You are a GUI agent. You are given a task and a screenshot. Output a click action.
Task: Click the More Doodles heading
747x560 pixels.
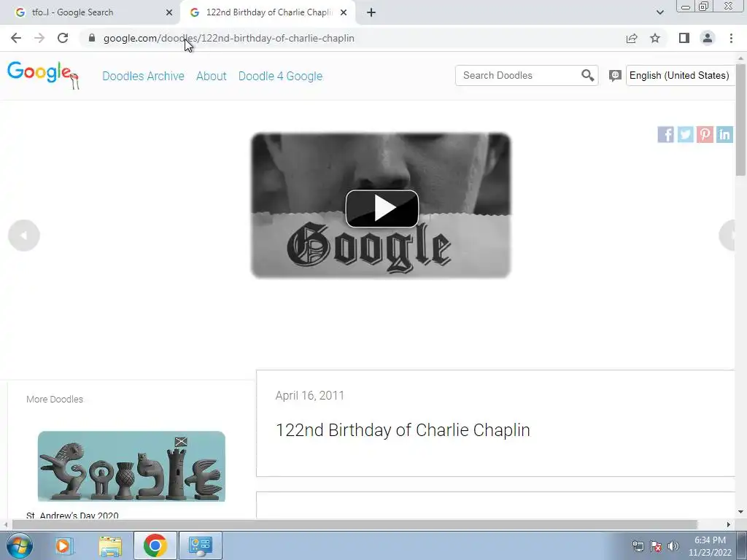tap(55, 399)
